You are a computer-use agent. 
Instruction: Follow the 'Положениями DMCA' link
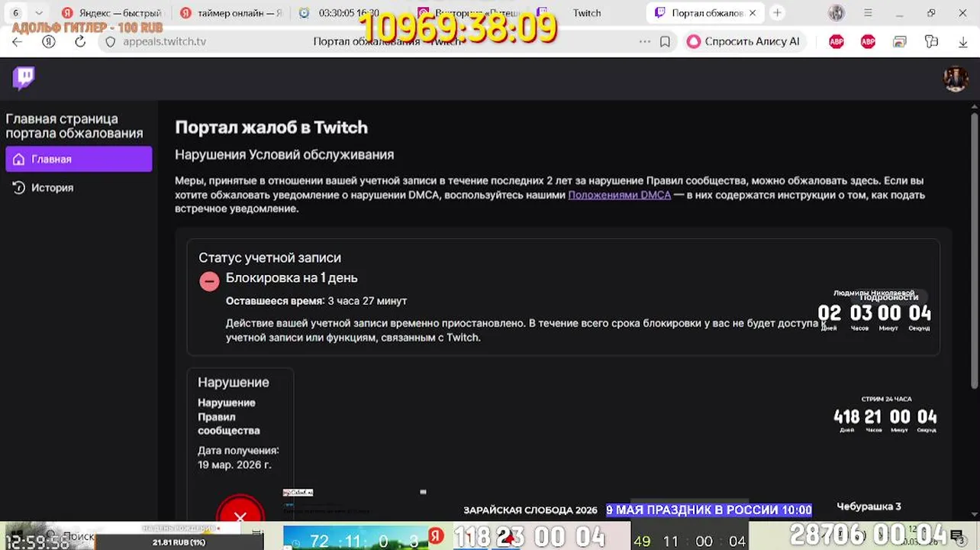[x=619, y=195]
